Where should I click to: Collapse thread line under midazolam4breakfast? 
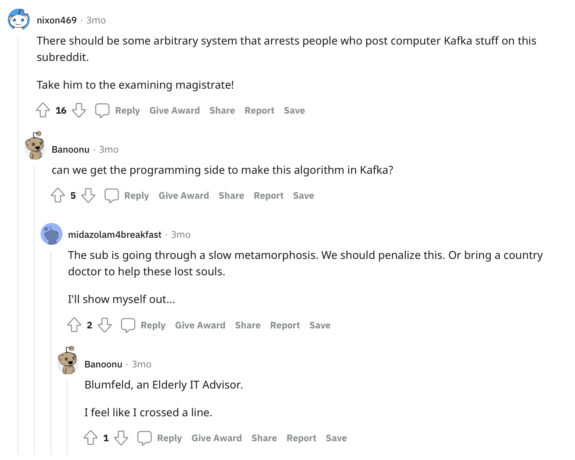click(51, 353)
